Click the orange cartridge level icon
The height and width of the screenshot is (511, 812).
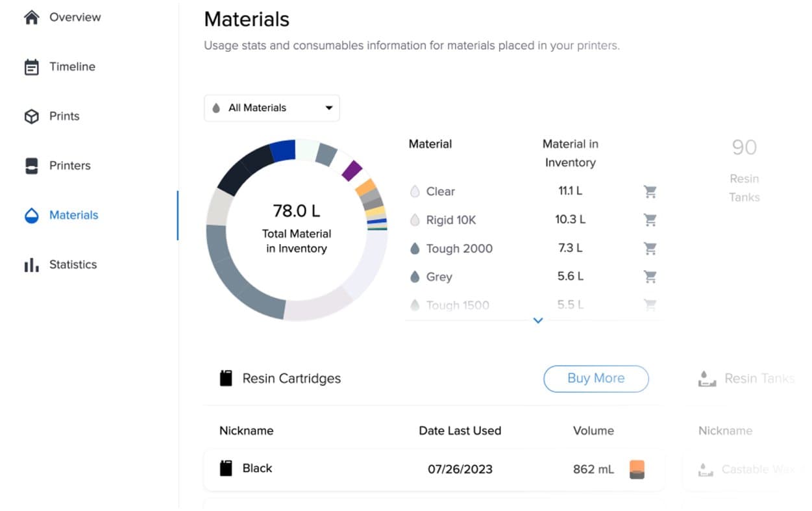tap(637, 469)
